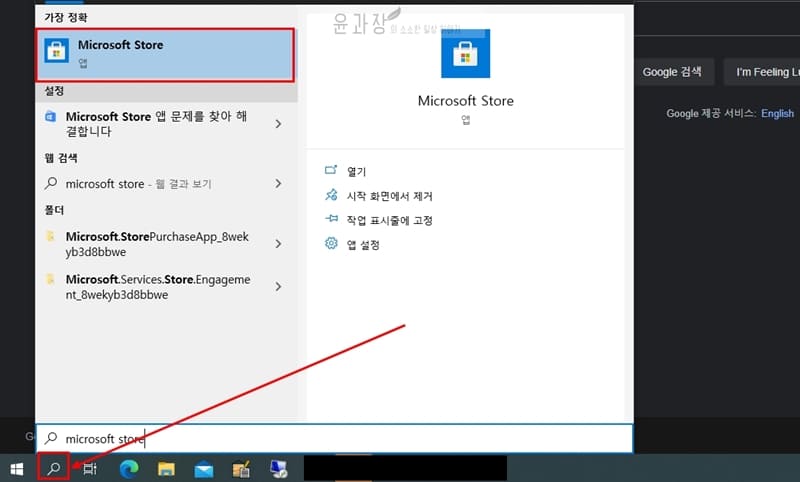Click the 웹 검색 section header
Viewport: 800px width, 482px height.
pos(61,158)
